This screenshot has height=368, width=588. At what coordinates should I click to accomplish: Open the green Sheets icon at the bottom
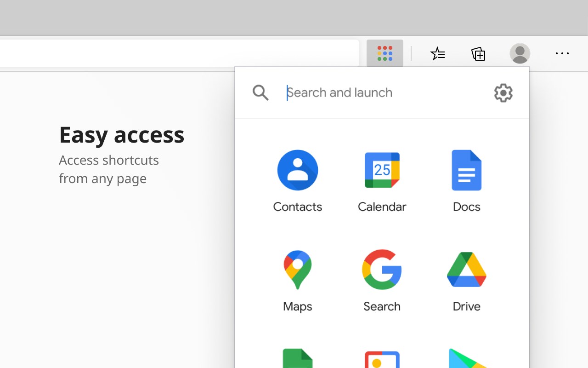click(x=298, y=358)
